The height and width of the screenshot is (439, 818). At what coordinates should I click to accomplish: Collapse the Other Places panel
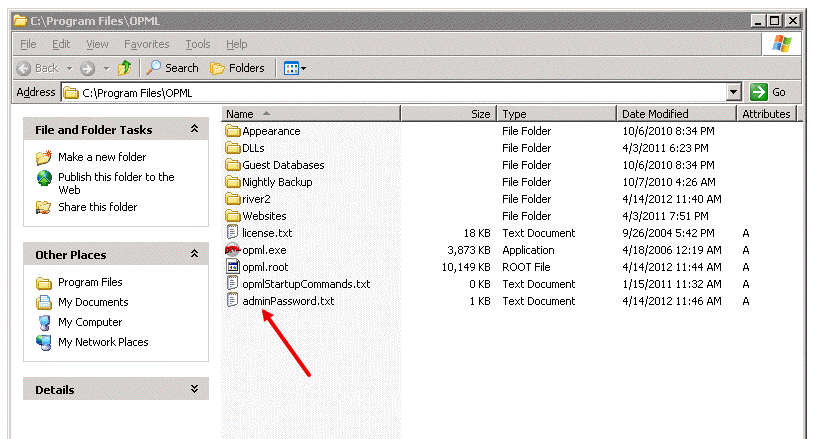(195, 254)
